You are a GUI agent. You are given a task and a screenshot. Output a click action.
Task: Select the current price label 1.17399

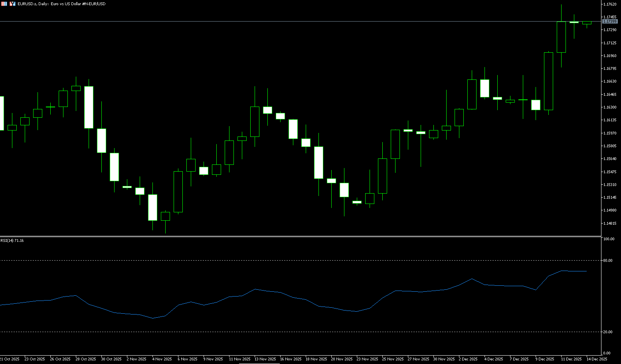click(x=610, y=22)
